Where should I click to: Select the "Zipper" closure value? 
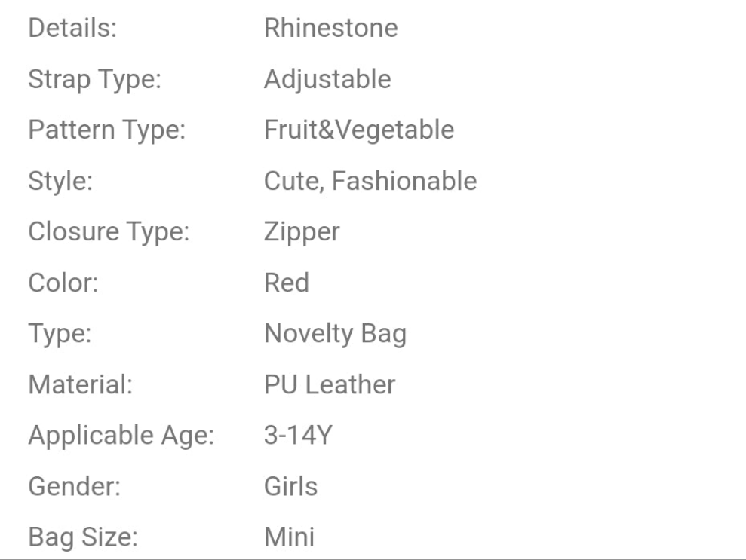click(x=302, y=232)
